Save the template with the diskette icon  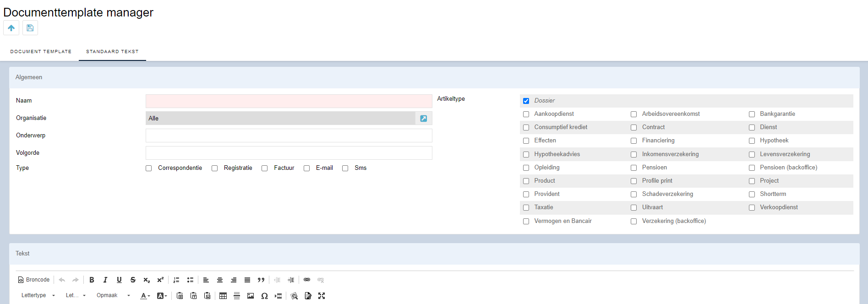(30, 28)
